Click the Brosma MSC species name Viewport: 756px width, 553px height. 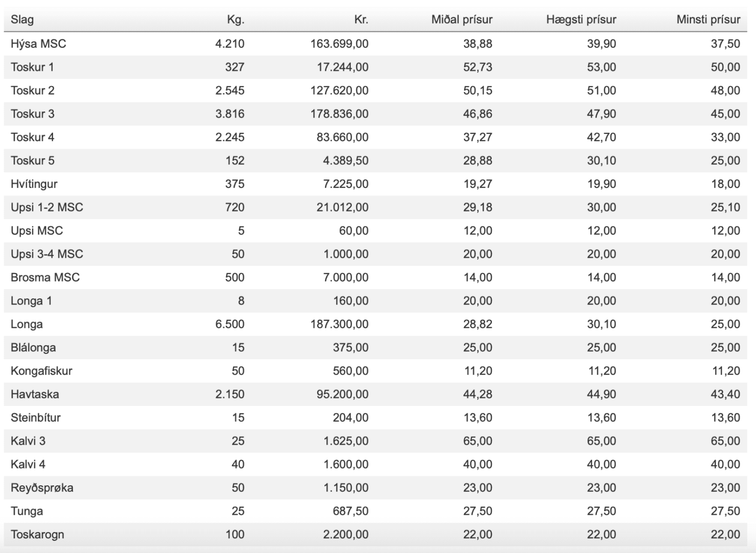[x=45, y=277]
